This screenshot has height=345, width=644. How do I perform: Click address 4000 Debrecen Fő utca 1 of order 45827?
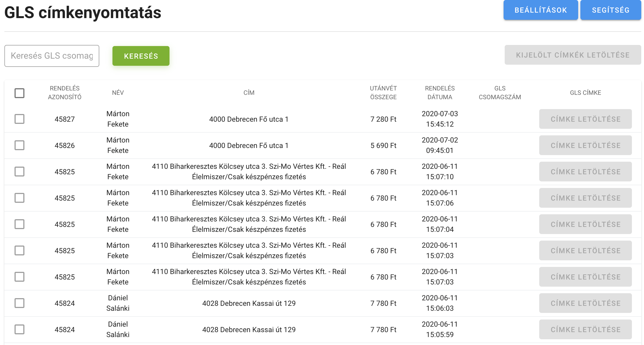(x=249, y=119)
